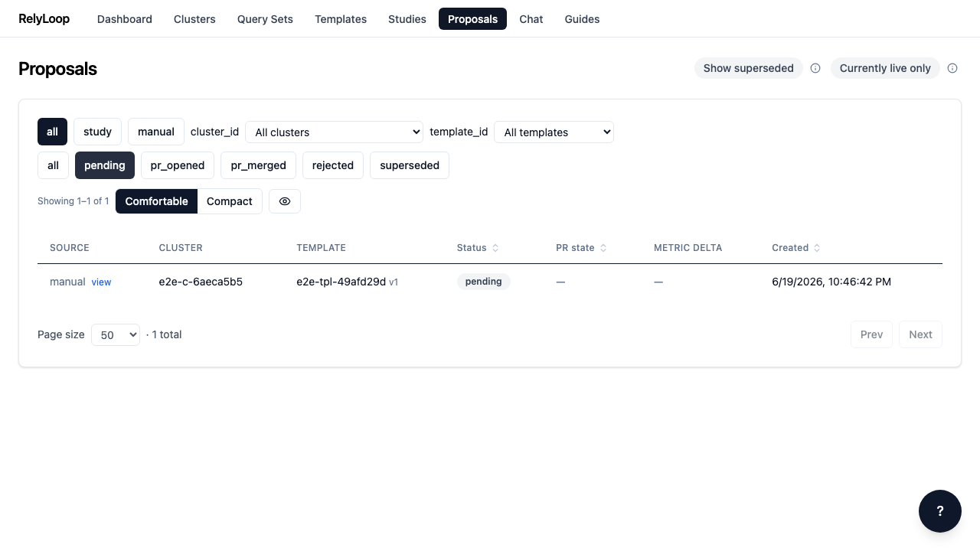Go to Clusters tab
The image size is (980, 551).
tap(194, 19)
